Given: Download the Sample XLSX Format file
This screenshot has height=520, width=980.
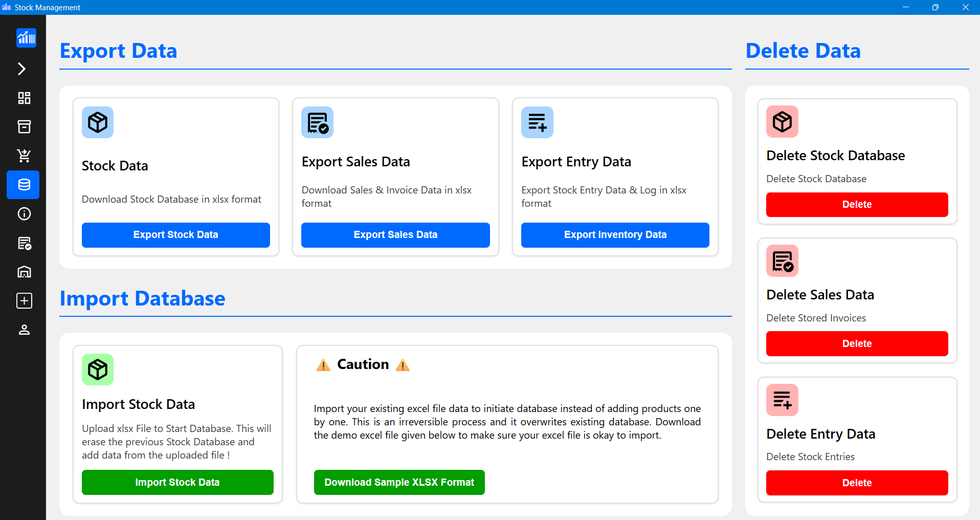Looking at the screenshot, I should [x=399, y=483].
